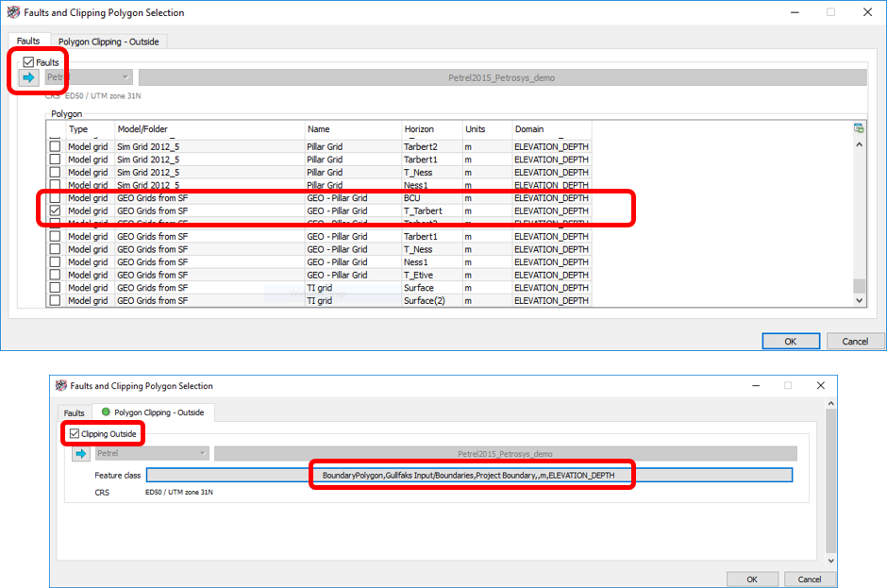Click the scroll-down arrow of the polygon list
Image resolution: width=887 pixels, height=588 pixels.
(x=859, y=300)
